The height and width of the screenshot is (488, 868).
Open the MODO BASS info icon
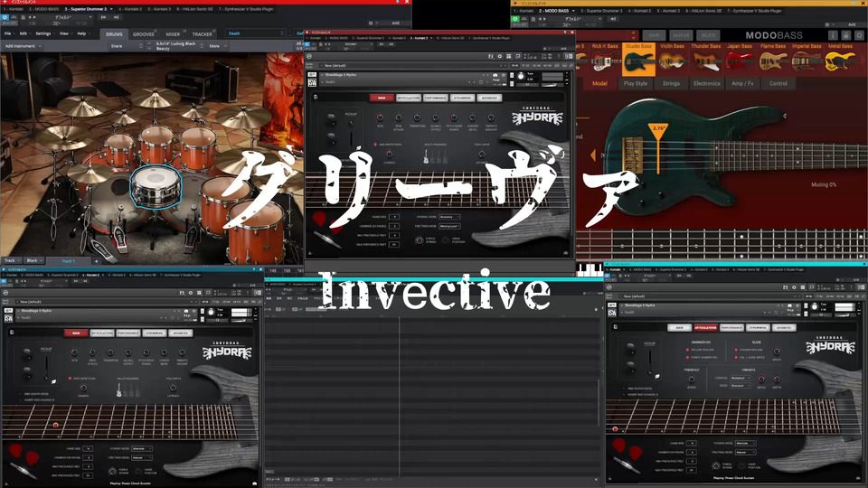coord(833,35)
